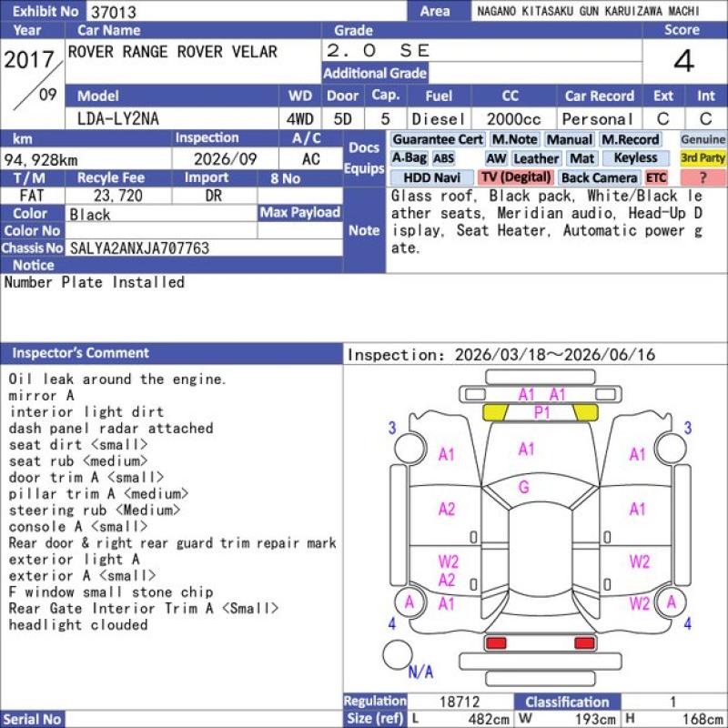Viewport: 728px width, 728px height.
Task: Click the Exhibit No 37013 field
Action: point(246,12)
